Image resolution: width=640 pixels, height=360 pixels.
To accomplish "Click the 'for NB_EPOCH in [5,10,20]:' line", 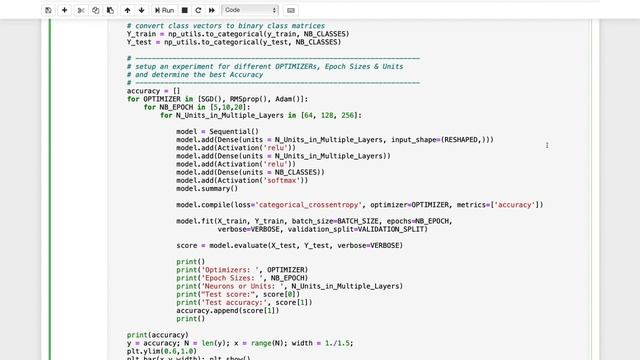I will pyautogui.click(x=197, y=107).
